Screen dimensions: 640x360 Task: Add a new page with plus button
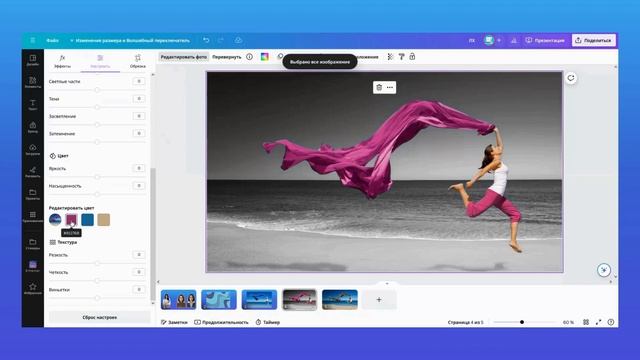point(379,300)
